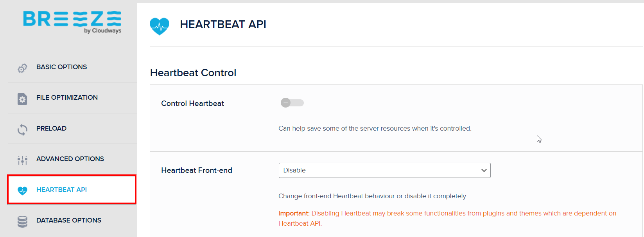Click the large heart icon in page header
The height and width of the screenshot is (237, 644).
[x=160, y=26]
